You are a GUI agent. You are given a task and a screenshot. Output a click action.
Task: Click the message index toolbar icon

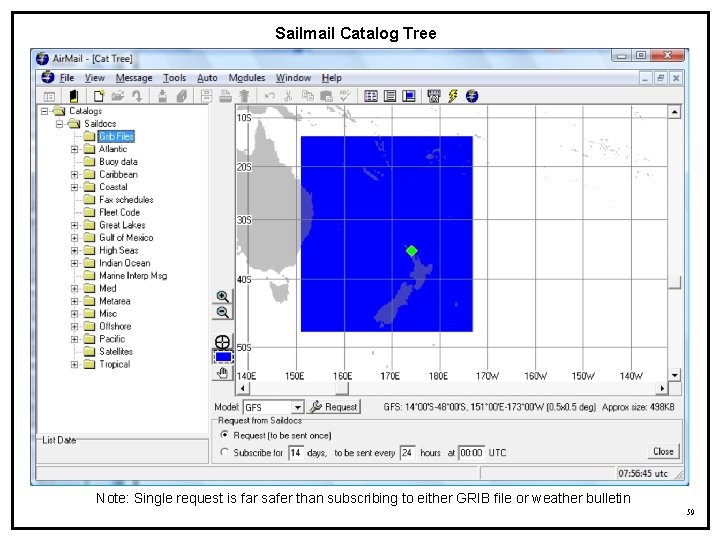(49, 96)
